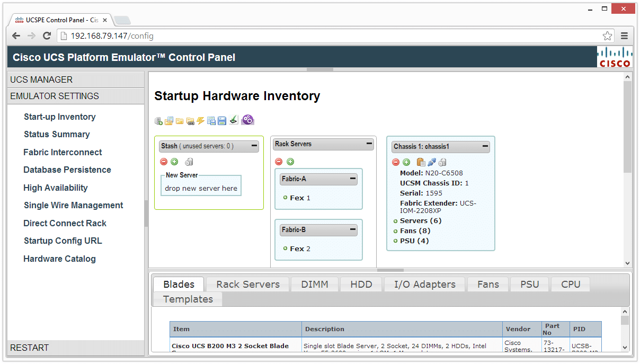
Task: Click the blue connector icon in Chassis 1
Action: [x=432, y=163]
